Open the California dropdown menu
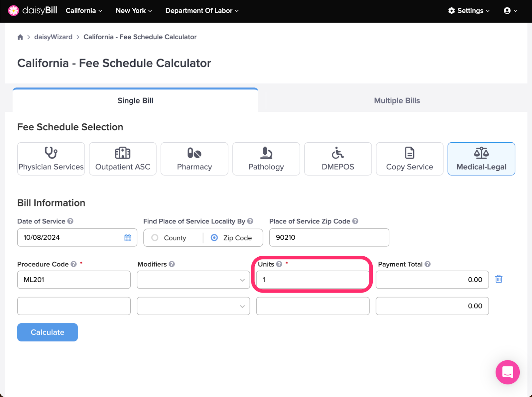532x397 pixels. click(x=84, y=11)
